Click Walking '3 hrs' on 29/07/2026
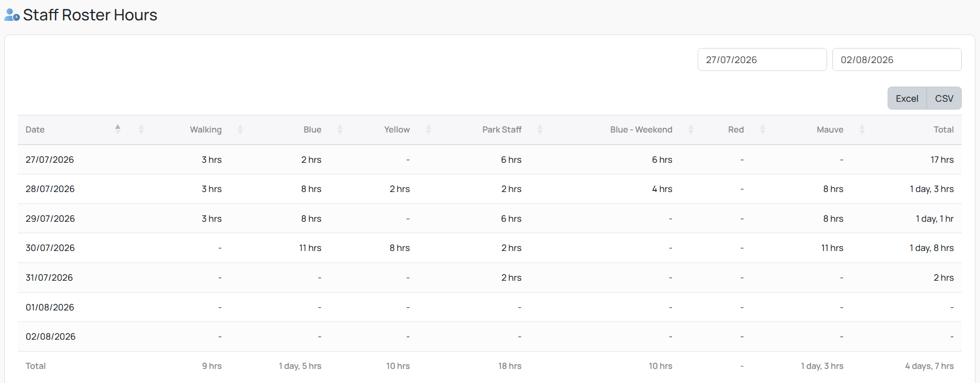This screenshot has width=980, height=383. click(x=211, y=219)
